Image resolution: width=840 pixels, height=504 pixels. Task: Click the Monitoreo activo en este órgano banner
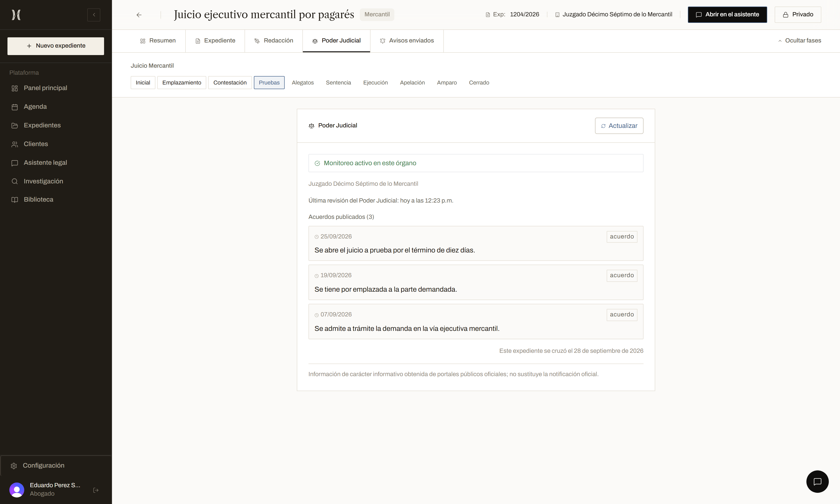(x=476, y=163)
